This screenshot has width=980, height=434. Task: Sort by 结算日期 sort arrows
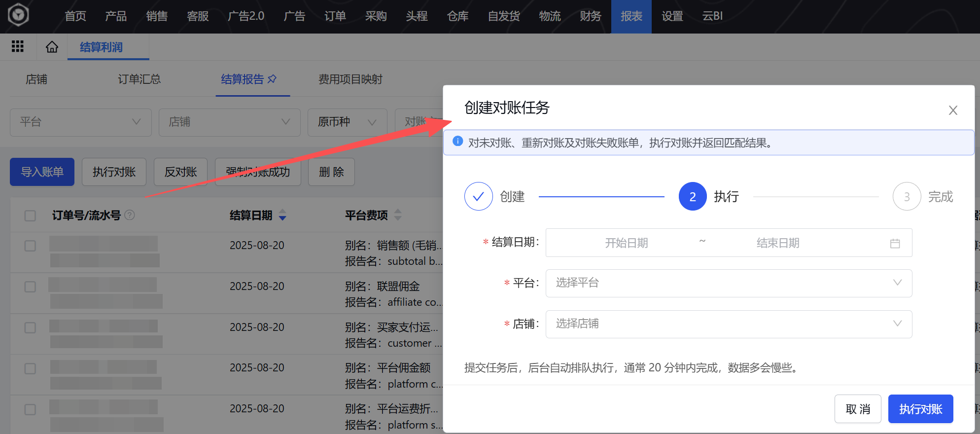(282, 215)
